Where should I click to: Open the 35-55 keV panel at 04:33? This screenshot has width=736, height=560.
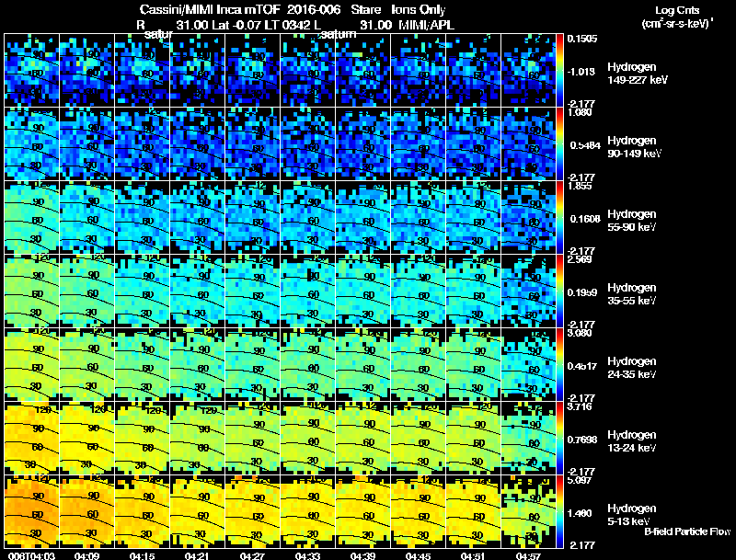tap(307, 291)
